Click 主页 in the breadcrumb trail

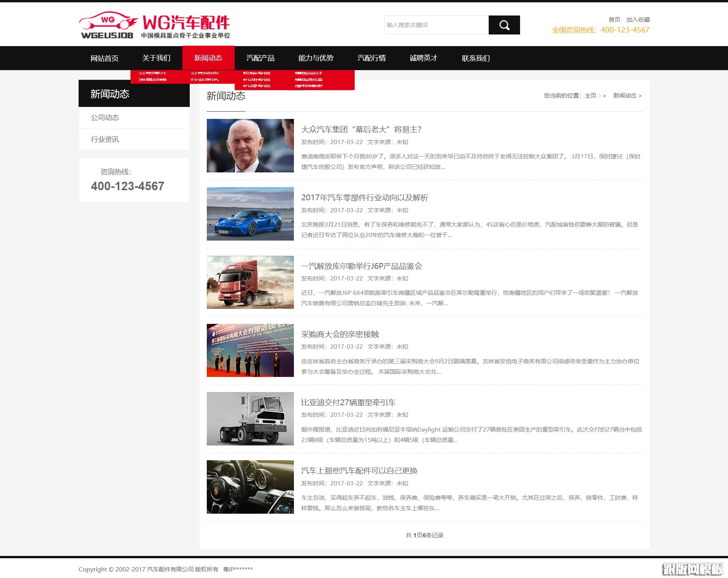(x=590, y=95)
